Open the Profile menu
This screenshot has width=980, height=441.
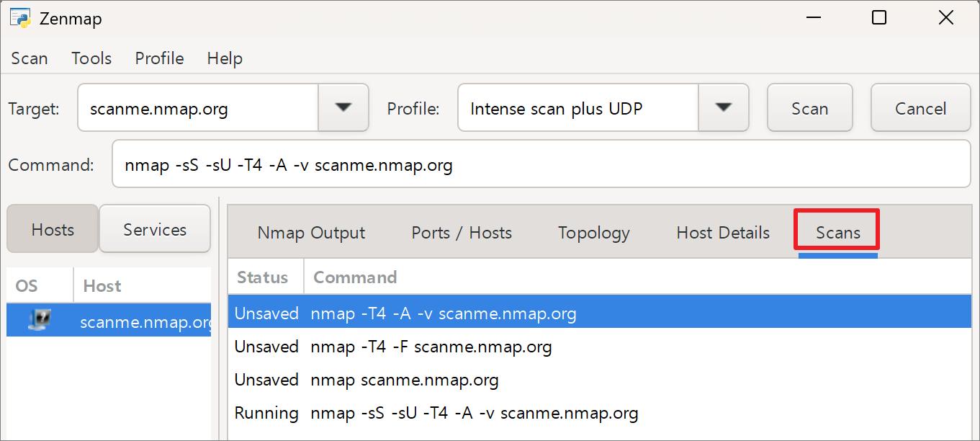click(159, 58)
